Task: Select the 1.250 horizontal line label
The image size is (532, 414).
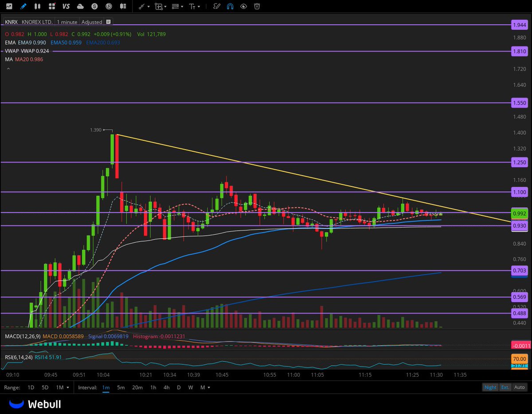Action: pyautogui.click(x=519, y=162)
